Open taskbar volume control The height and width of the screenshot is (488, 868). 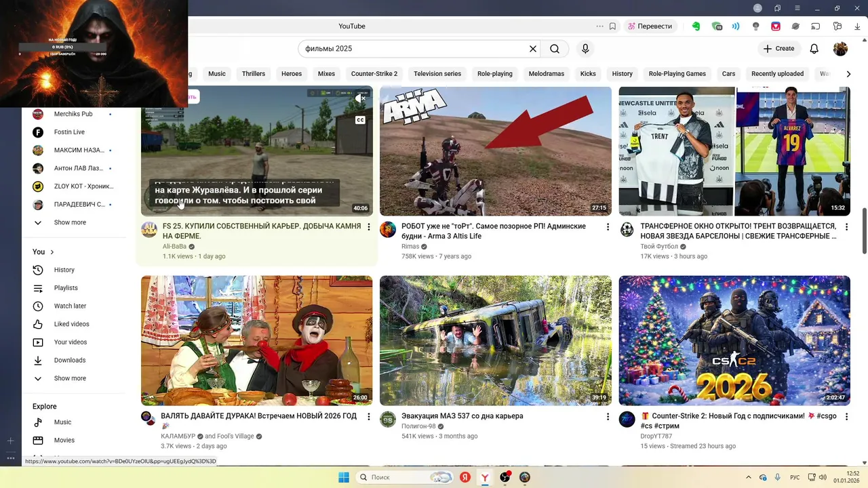click(x=823, y=477)
